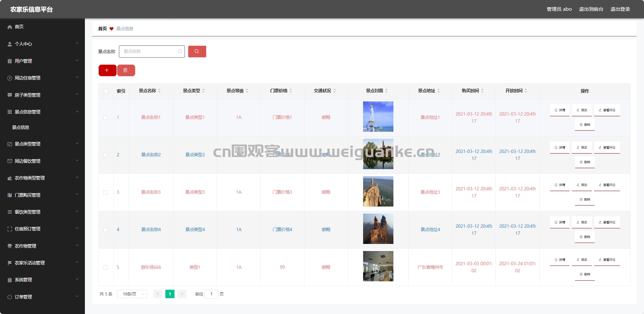This screenshot has width=644, height=314.
Task: Click the frame icon beside 住宿预订管理
Action: (x=10, y=229)
